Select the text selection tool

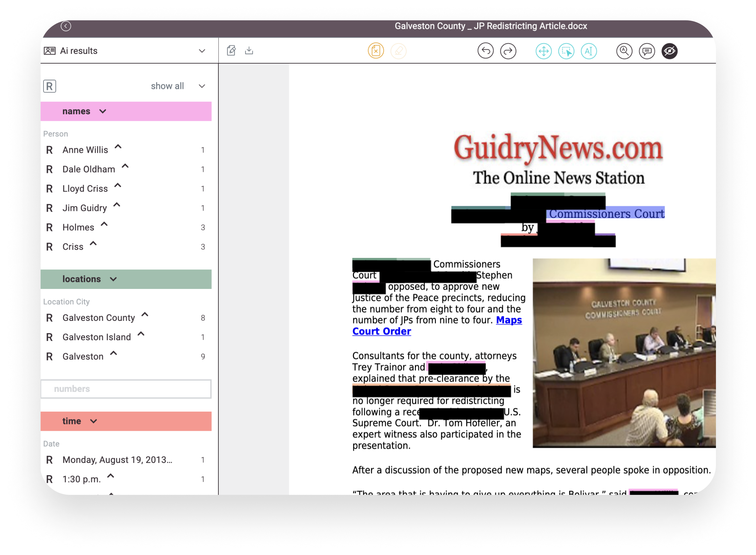[x=588, y=51]
